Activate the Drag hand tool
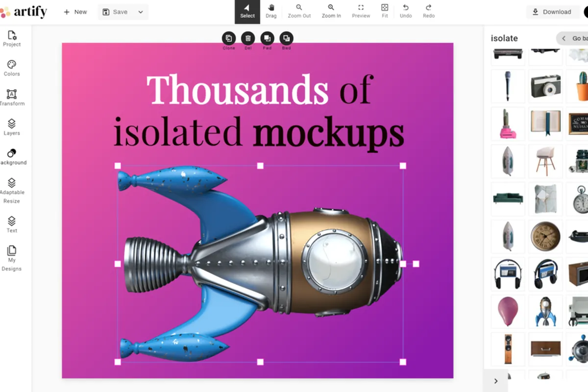Image resolution: width=588 pixels, height=392 pixels. (x=271, y=12)
